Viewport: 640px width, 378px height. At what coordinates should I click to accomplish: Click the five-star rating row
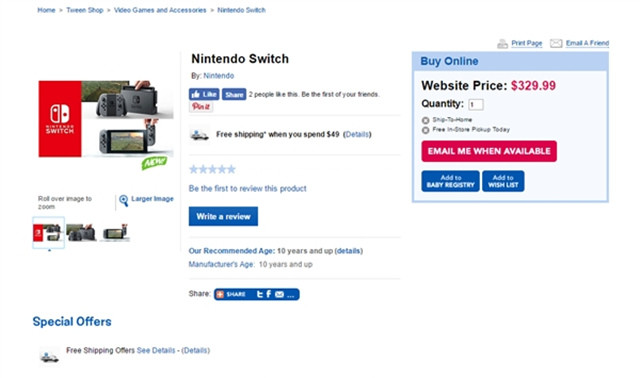click(x=212, y=169)
